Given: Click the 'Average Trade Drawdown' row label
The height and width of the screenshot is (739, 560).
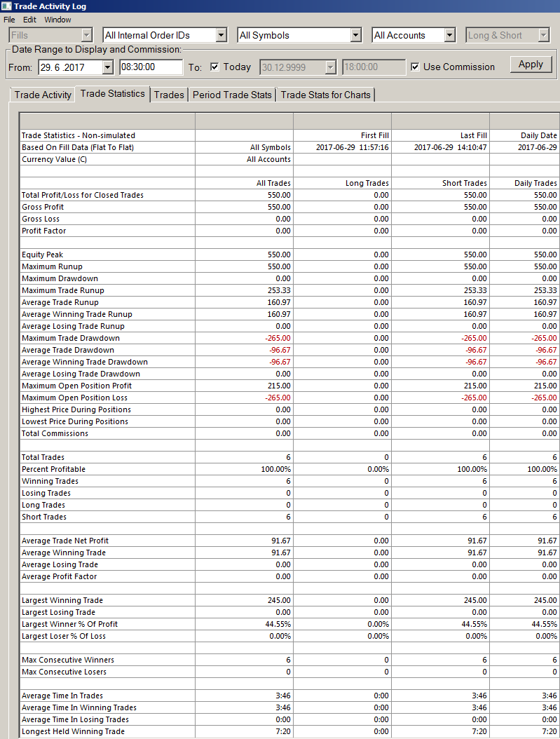Looking at the screenshot, I should [x=68, y=350].
